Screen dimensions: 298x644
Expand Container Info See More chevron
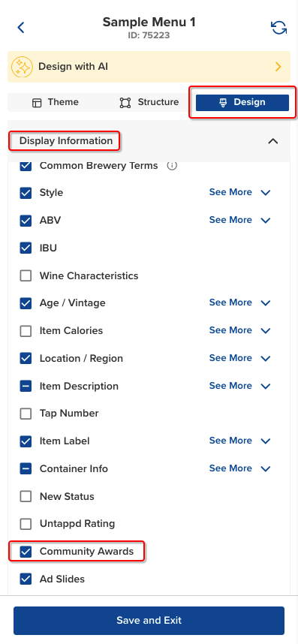[266, 468]
